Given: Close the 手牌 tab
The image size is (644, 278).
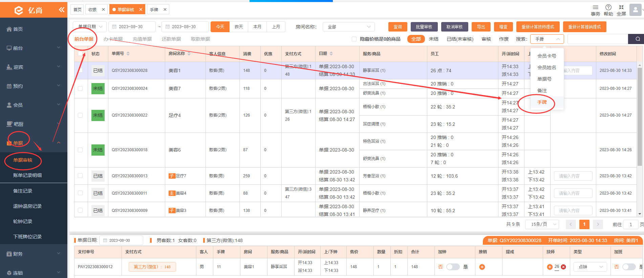Looking at the screenshot, I should tap(165, 9).
